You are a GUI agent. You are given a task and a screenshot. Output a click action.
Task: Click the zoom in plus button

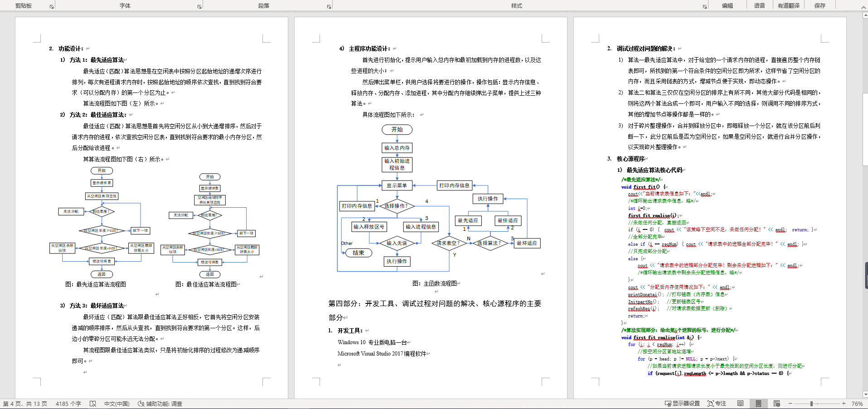(x=844, y=404)
